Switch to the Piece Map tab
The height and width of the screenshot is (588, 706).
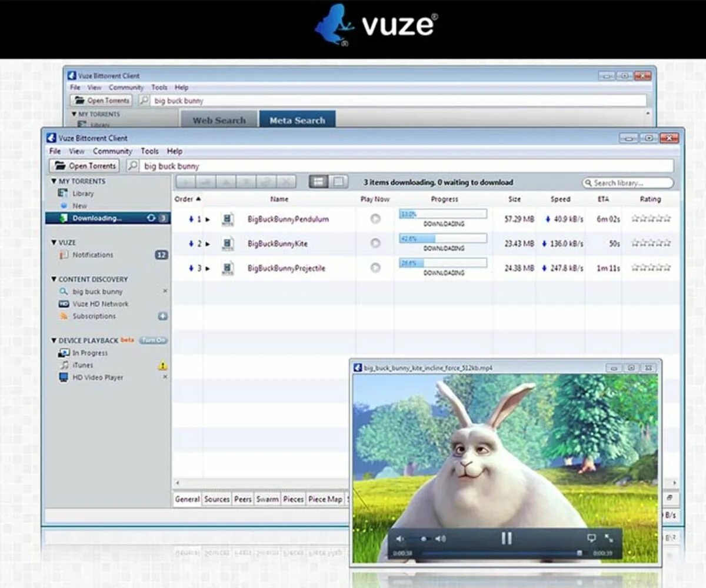[325, 499]
